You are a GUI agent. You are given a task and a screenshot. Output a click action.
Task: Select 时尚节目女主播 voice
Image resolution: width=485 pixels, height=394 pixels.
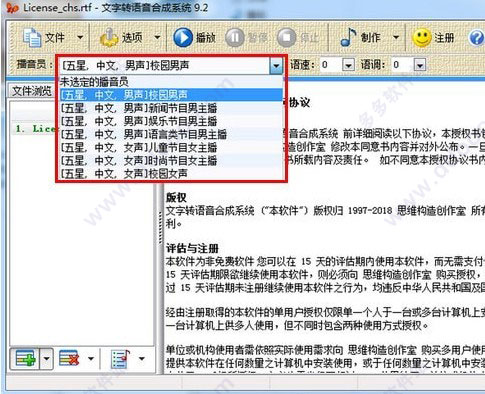[170, 160]
